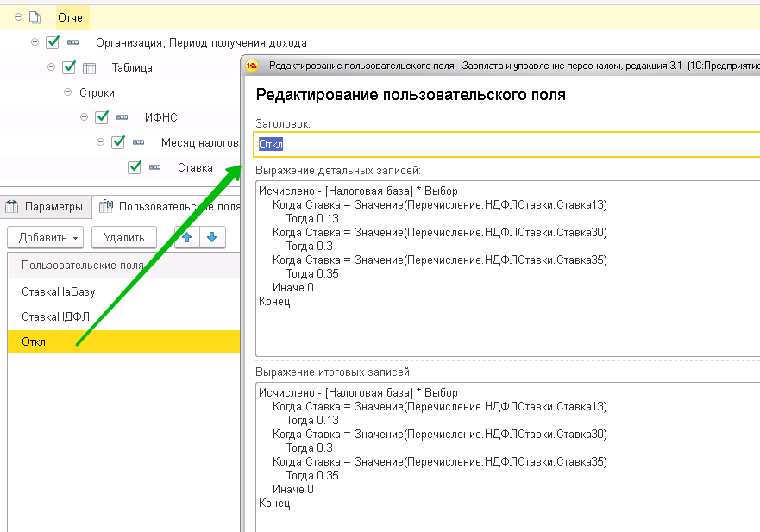Click in Выражение детальных записей text area

pyautogui.click(x=508, y=269)
